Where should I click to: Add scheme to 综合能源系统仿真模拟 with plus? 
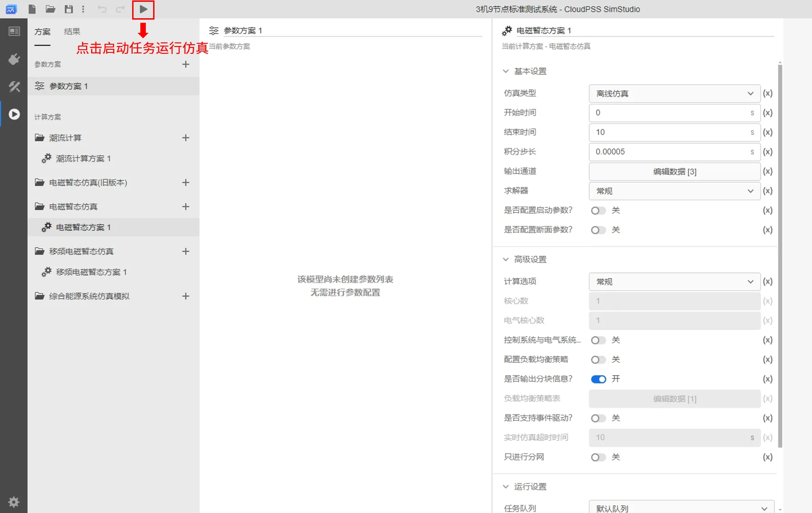pos(185,296)
